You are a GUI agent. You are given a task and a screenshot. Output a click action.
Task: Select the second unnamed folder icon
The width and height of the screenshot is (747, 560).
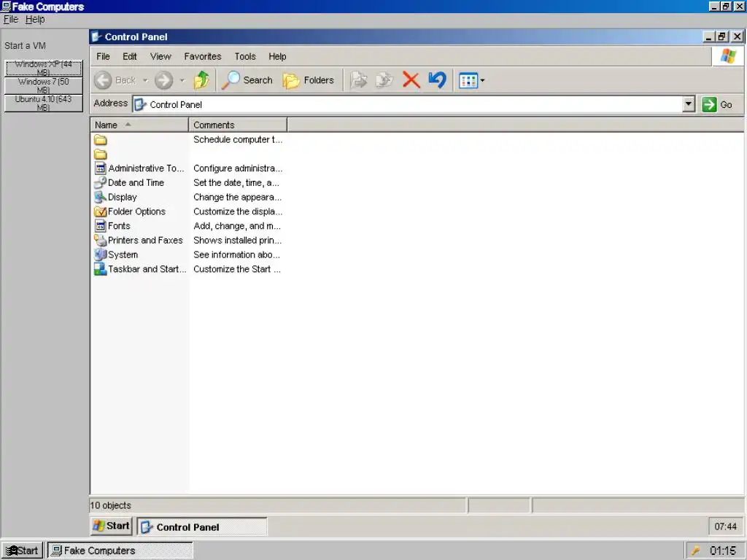(x=101, y=155)
